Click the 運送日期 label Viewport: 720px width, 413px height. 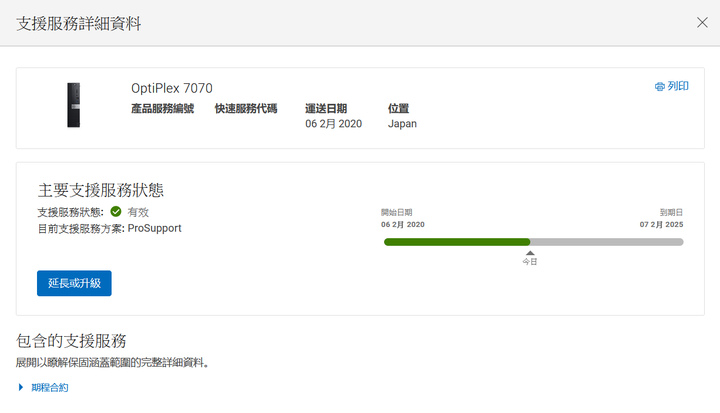point(326,108)
